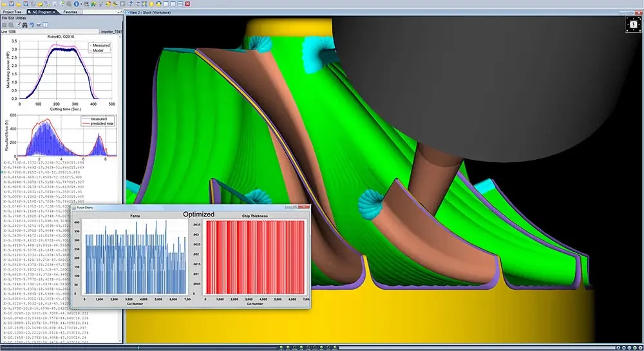The height and width of the screenshot is (351, 644).
Task: Click split window icon in NC toolbar
Action: pos(45,25)
